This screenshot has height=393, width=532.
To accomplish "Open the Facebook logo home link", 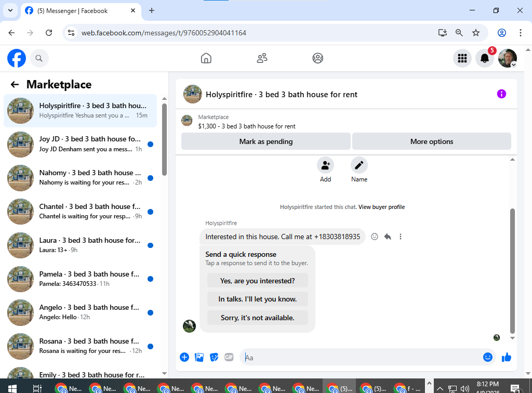I will click(17, 58).
